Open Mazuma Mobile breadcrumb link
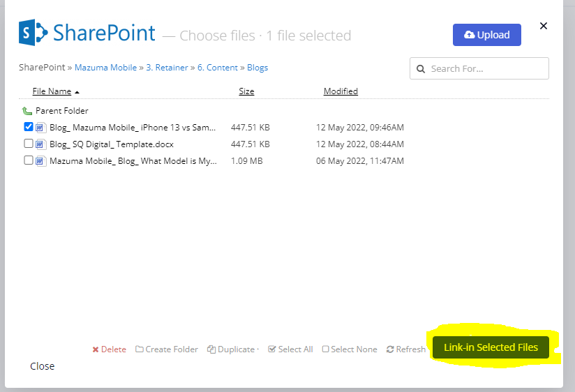 click(x=105, y=68)
